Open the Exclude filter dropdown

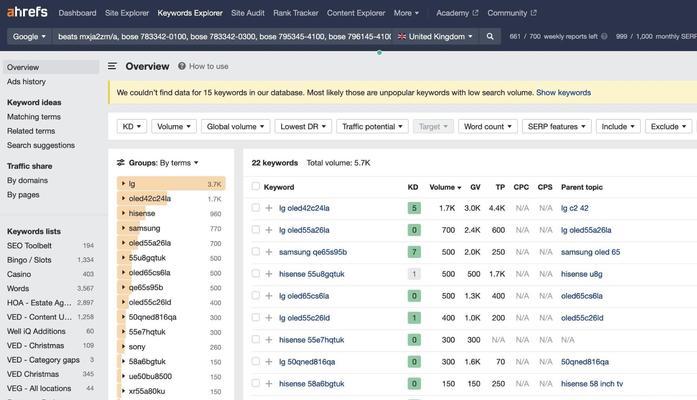[669, 127]
